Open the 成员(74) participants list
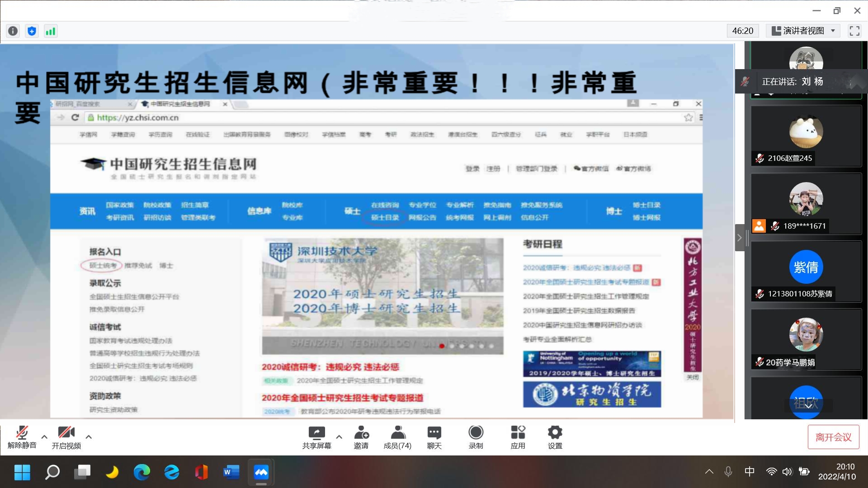 pyautogui.click(x=397, y=437)
